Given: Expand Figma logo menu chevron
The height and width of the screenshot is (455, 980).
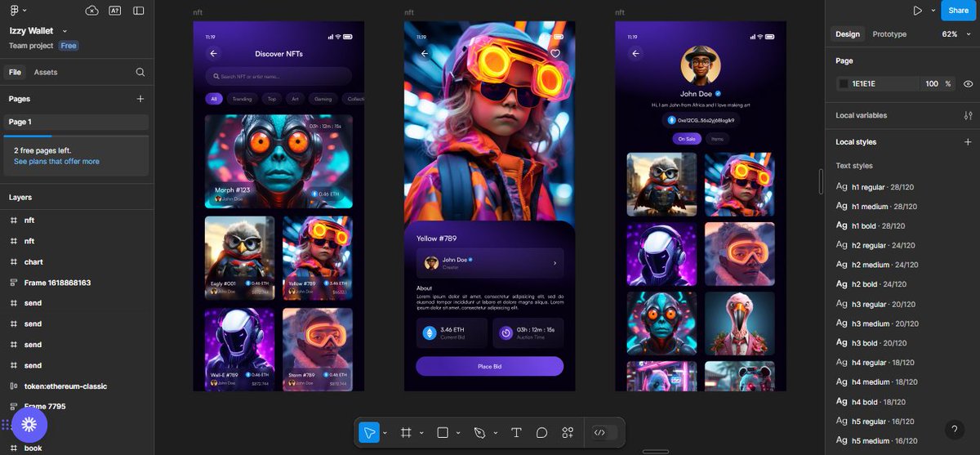Looking at the screenshot, I should coord(24,11).
